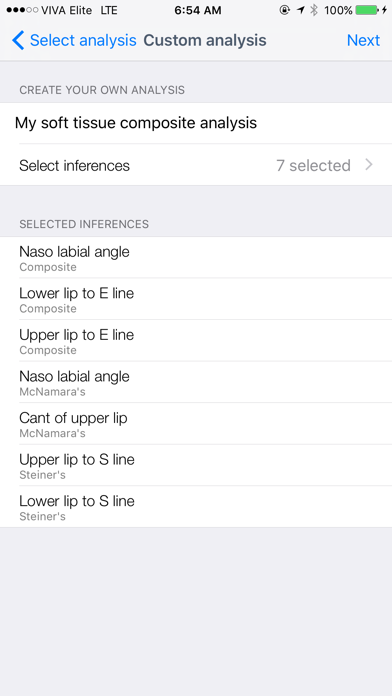Choose Upper lip to S line

pos(196,465)
